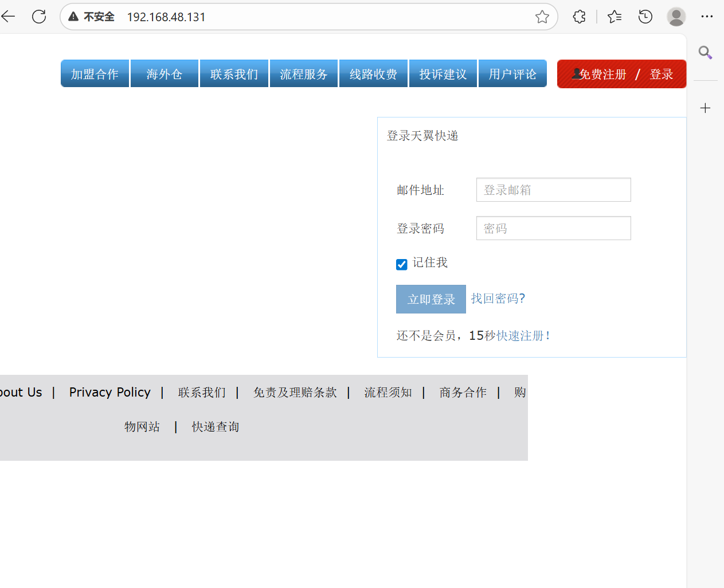Click the red 登录 link in header
Viewport: 724px width, 588px height.
(661, 75)
